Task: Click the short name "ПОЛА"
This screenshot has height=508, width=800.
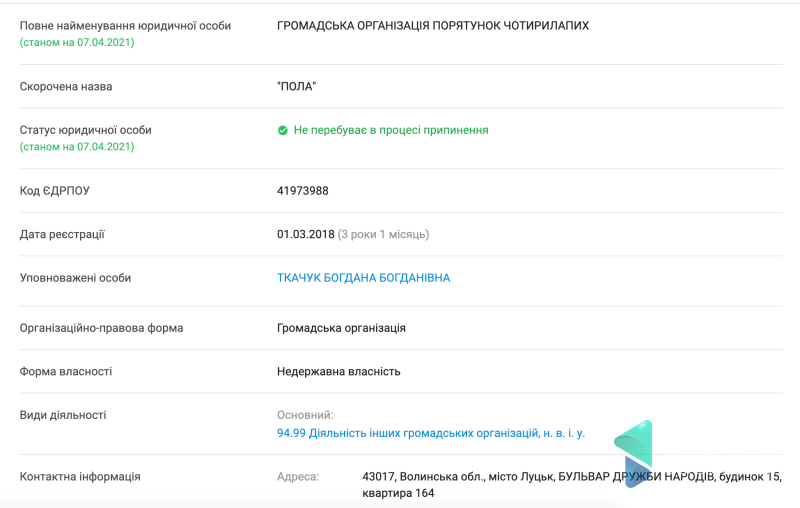Action: (296, 87)
